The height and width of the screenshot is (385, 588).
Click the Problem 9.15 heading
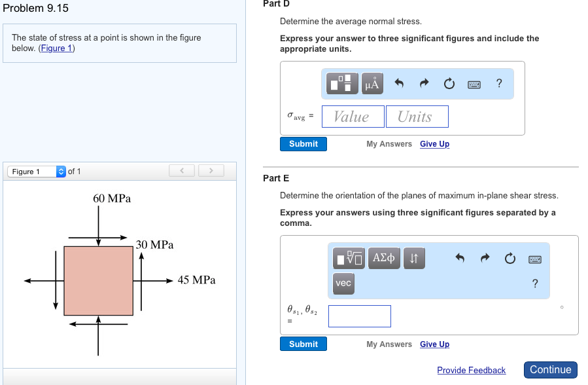[35, 8]
